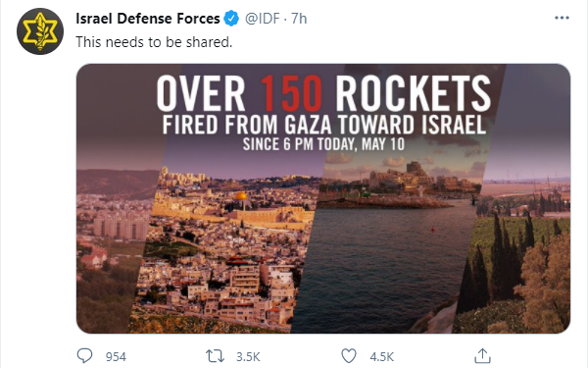The height and width of the screenshot is (368, 588).
Task: Click the sea water panel of the image
Action: (x=382, y=263)
